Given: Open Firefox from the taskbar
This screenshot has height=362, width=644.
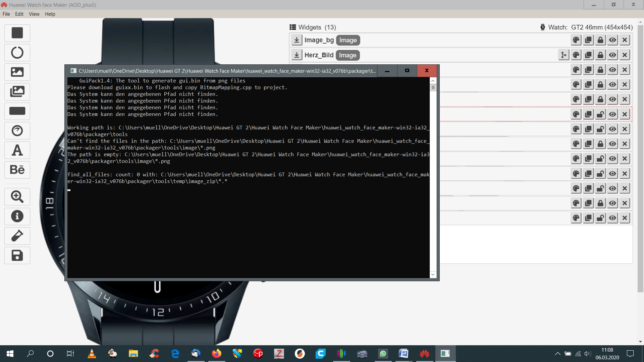Looking at the screenshot, I should click(216, 354).
